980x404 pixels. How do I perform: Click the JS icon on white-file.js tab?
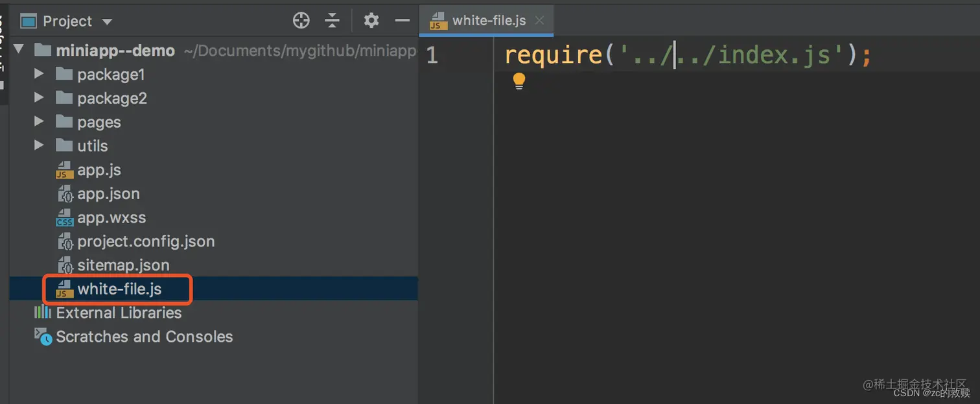point(439,21)
